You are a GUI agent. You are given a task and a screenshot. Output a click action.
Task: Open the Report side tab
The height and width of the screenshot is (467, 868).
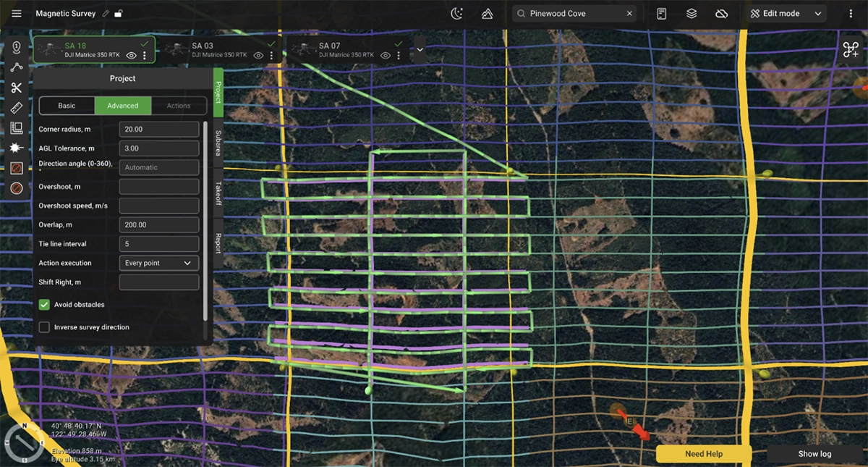pos(218,243)
